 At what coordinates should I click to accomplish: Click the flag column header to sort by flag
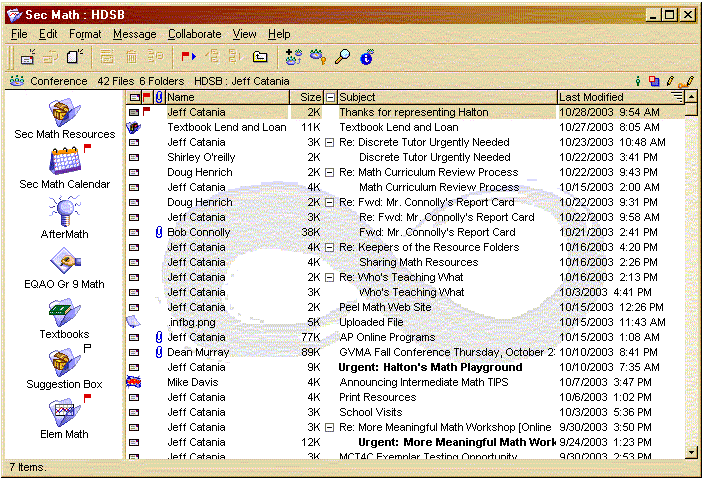pos(146,97)
